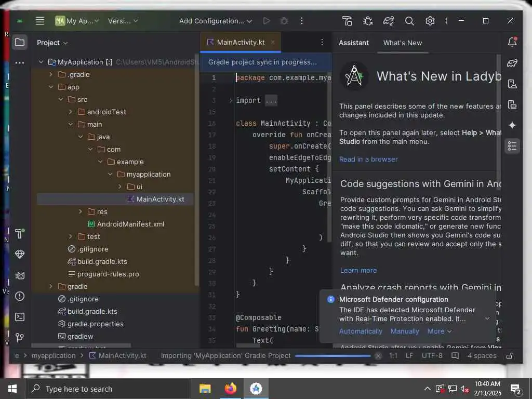The height and width of the screenshot is (399, 532).
Task: Open Device Manager icon in right sidebar
Action: coord(512,84)
